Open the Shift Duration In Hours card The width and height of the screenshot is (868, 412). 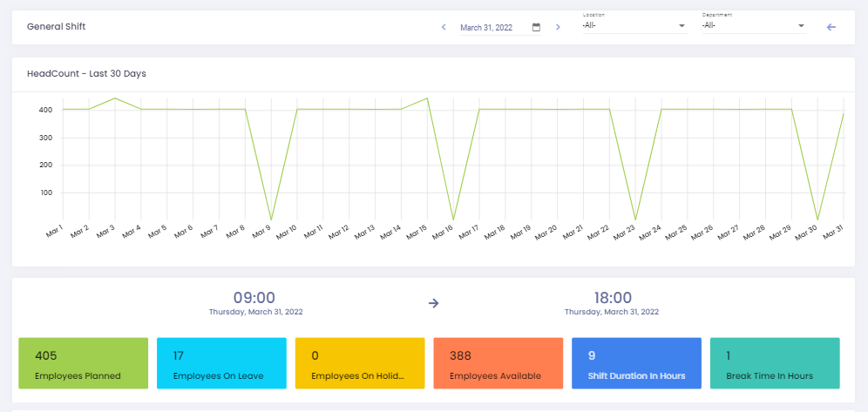(x=636, y=363)
